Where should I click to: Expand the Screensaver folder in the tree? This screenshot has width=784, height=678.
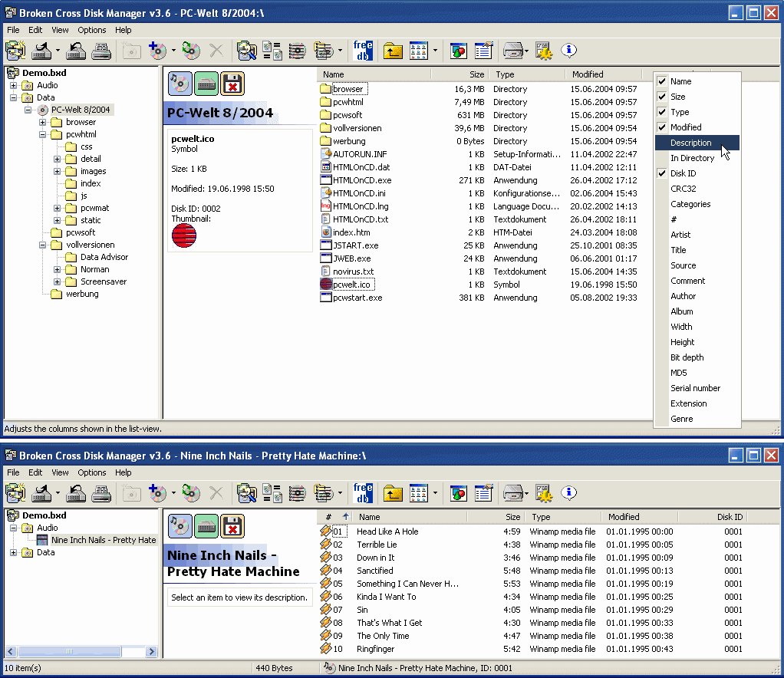57,282
